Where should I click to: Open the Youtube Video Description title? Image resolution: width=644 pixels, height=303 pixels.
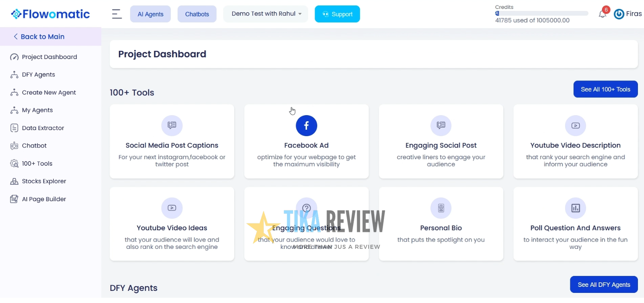click(x=576, y=145)
